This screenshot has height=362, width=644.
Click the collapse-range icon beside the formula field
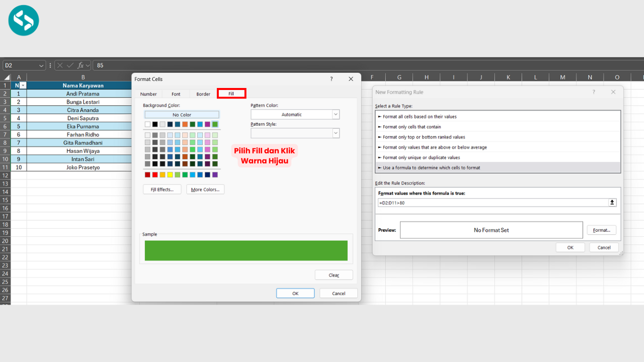click(612, 202)
